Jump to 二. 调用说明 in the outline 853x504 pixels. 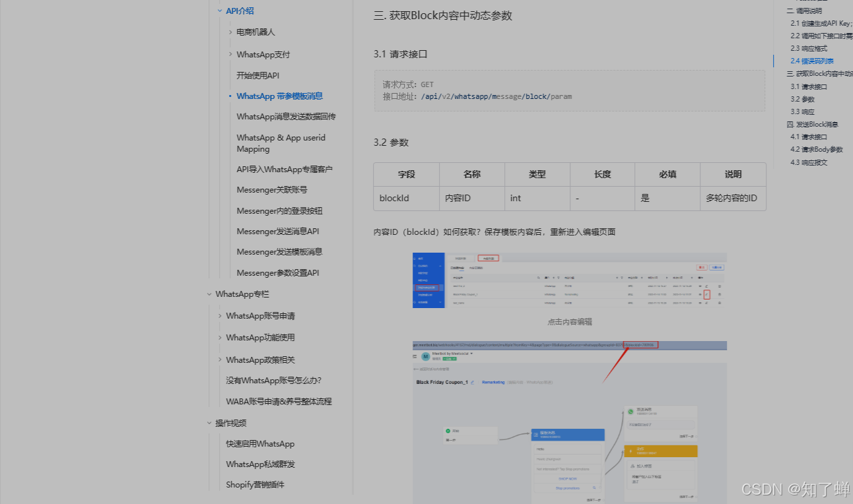point(804,11)
